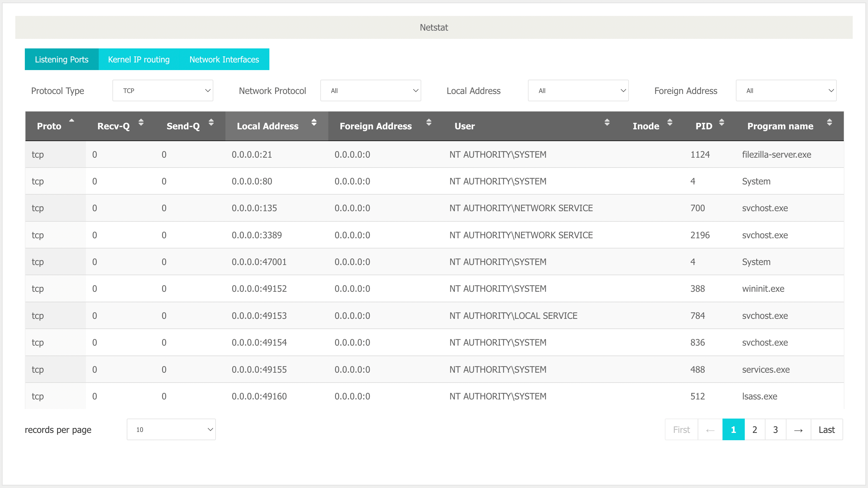Sort by Send-Q column arrows
This screenshot has height=488, width=868.
pyautogui.click(x=211, y=122)
